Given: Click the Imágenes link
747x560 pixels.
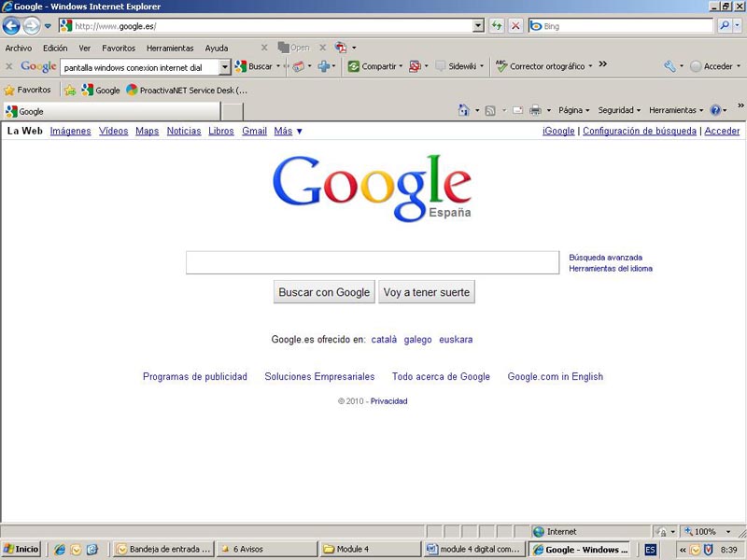Looking at the screenshot, I should pos(71,131).
